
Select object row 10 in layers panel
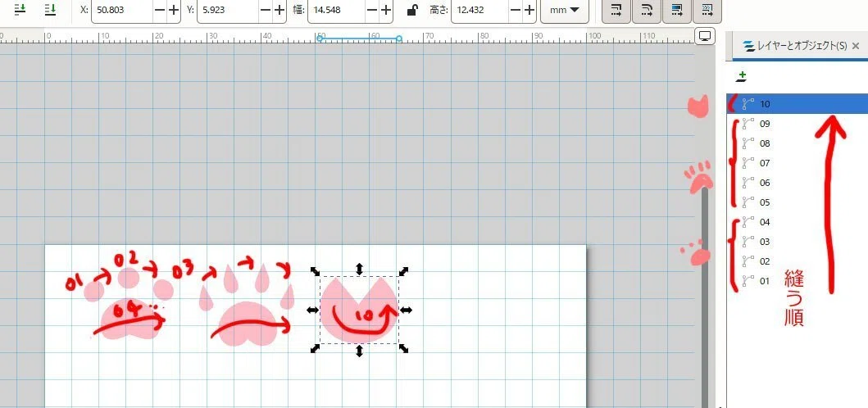point(798,103)
